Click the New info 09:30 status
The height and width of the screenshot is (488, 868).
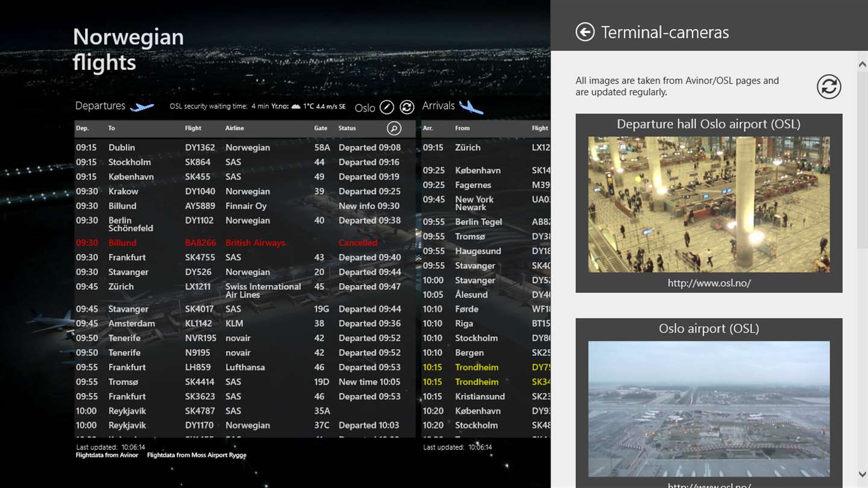click(x=369, y=206)
